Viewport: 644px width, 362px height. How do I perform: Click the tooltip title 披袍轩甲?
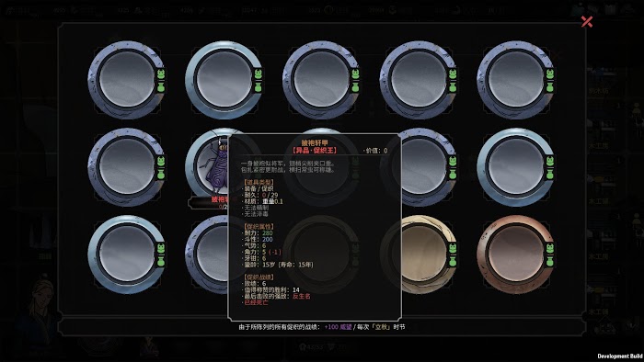click(x=315, y=142)
